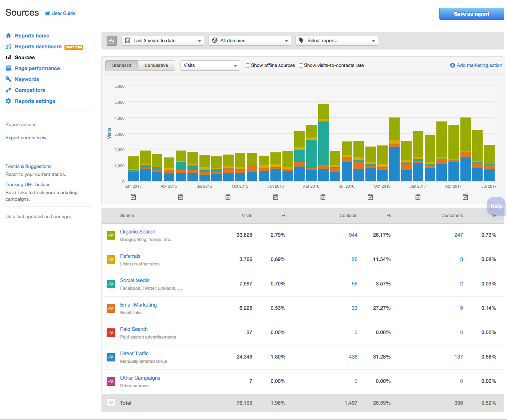Viewport: 507px width, 420px height.
Task: Click the activity pulse icon in filter bar
Action: (x=111, y=41)
